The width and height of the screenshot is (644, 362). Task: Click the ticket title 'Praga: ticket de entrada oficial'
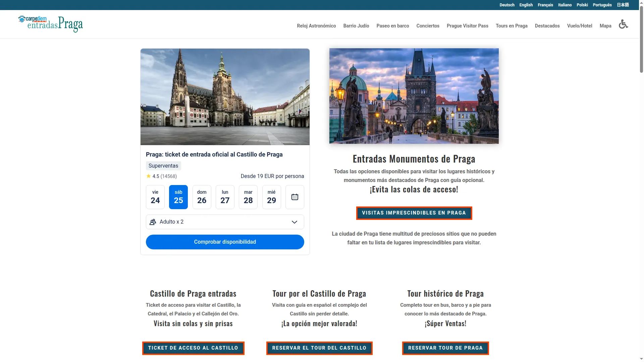tap(214, 155)
